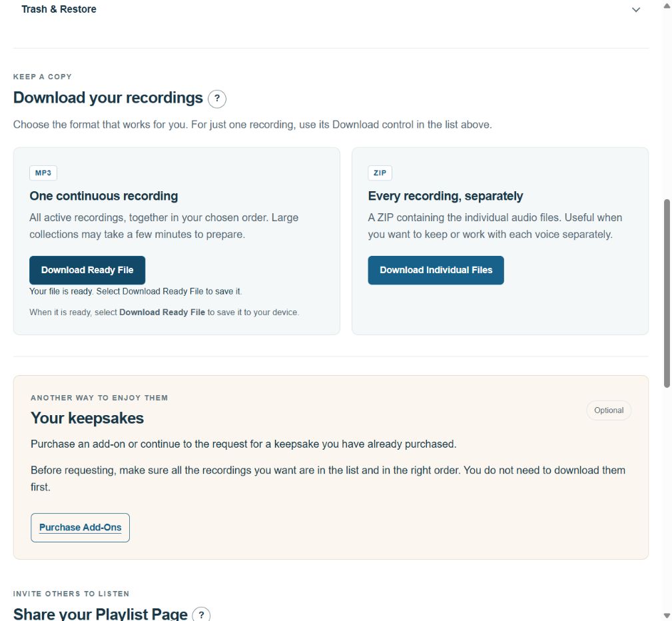This screenshot has height=621, width=672.
Task: Click the 'Before requesting, make sure' paragraph
Action: 328,478
